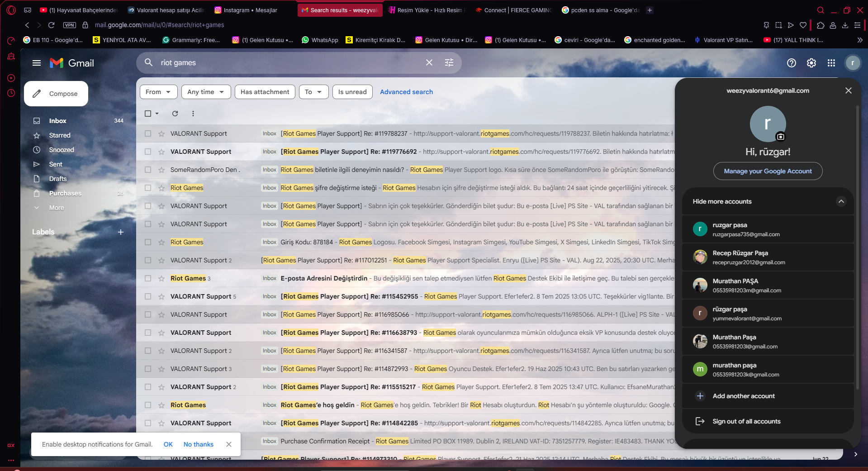Check the SomeRandomPoro Den email checkbox
This screenshot has width=868, height=471.
pos(148,170)
